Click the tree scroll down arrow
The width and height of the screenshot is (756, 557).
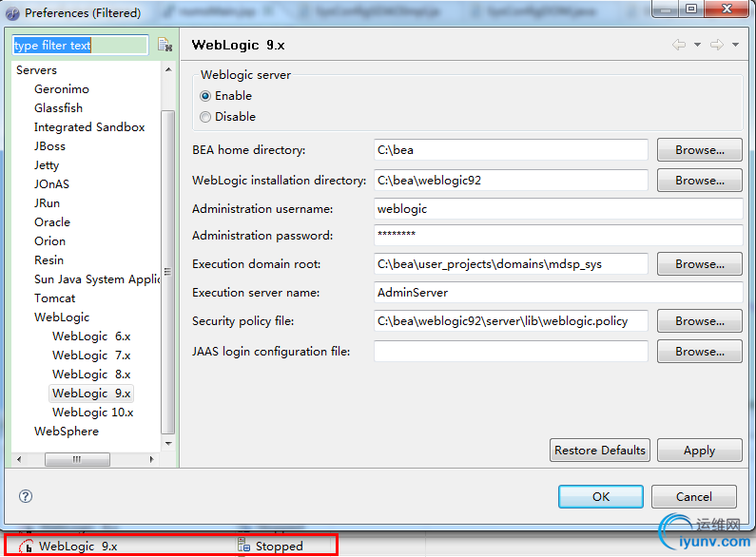point(168,443)
